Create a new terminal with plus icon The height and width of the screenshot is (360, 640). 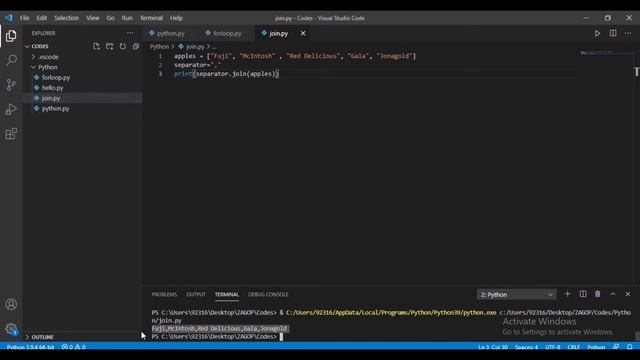[x=567, y=294]
